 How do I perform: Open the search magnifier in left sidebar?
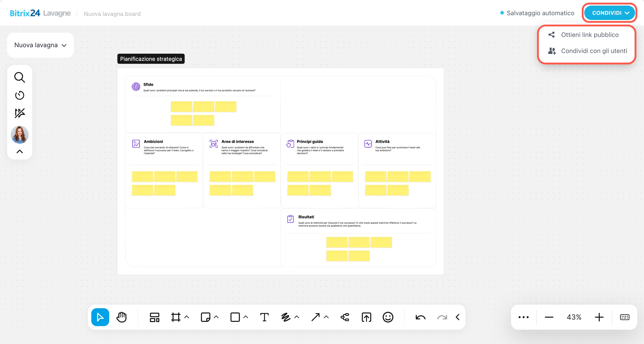coord(19,77)
